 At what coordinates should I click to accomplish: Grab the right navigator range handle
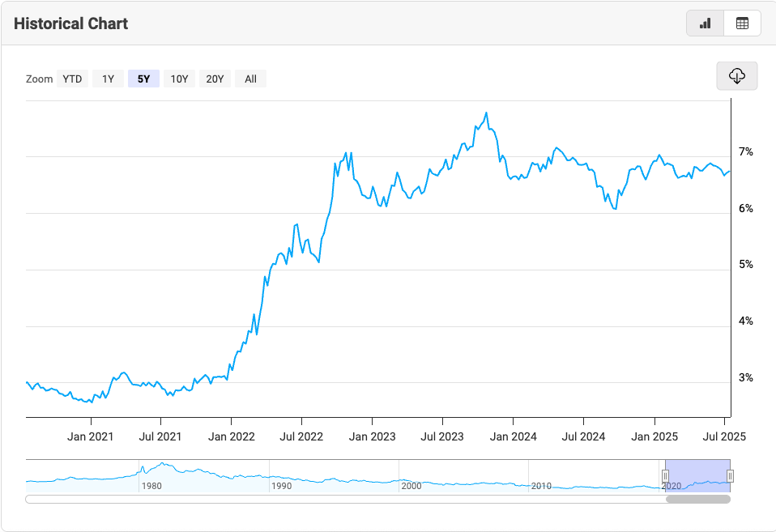(x=730, y=476)
